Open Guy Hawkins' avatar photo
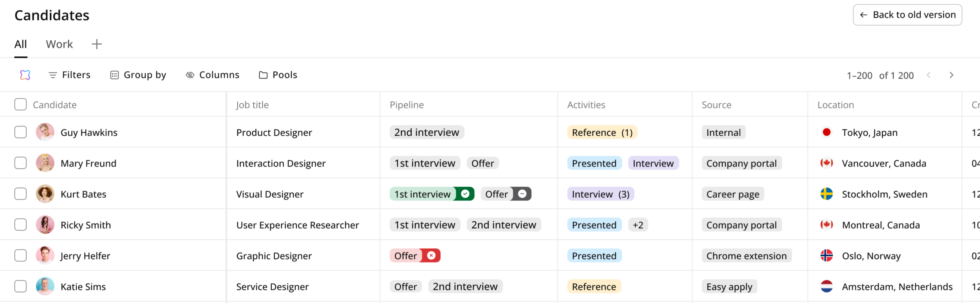The height and width of the screenshot is (303, 980). point(45,132)
